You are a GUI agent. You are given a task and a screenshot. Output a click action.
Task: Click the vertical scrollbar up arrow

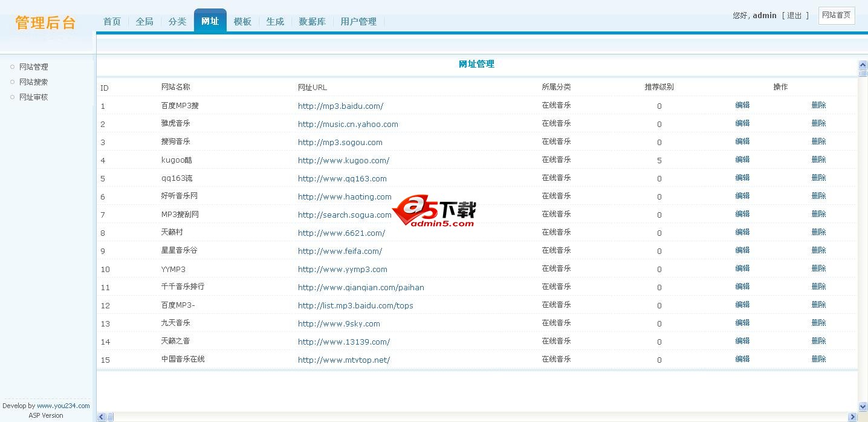[x=863, y=65]
